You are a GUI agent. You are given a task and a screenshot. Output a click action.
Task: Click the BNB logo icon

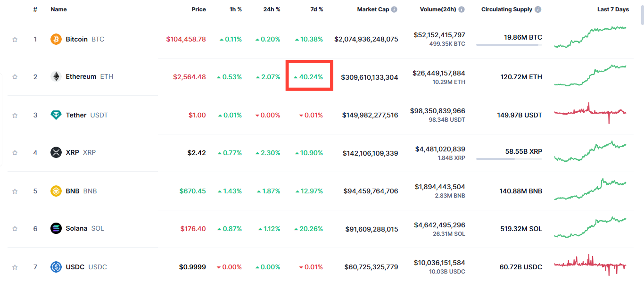56,191
